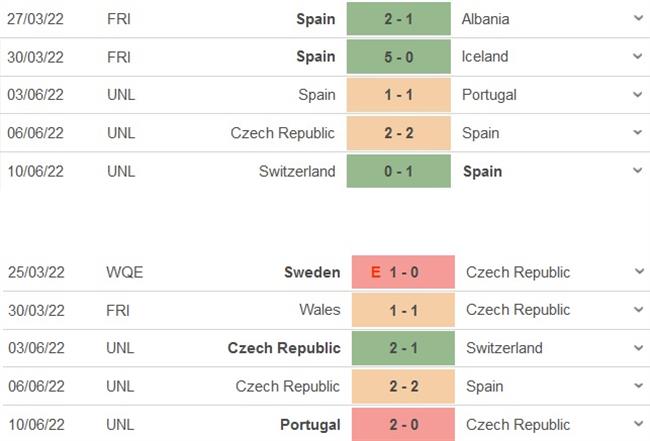This screenshot has height=441, width=650.
Task: Click the Albania team name
Action: pyautogui.click(x=487, y=19)
